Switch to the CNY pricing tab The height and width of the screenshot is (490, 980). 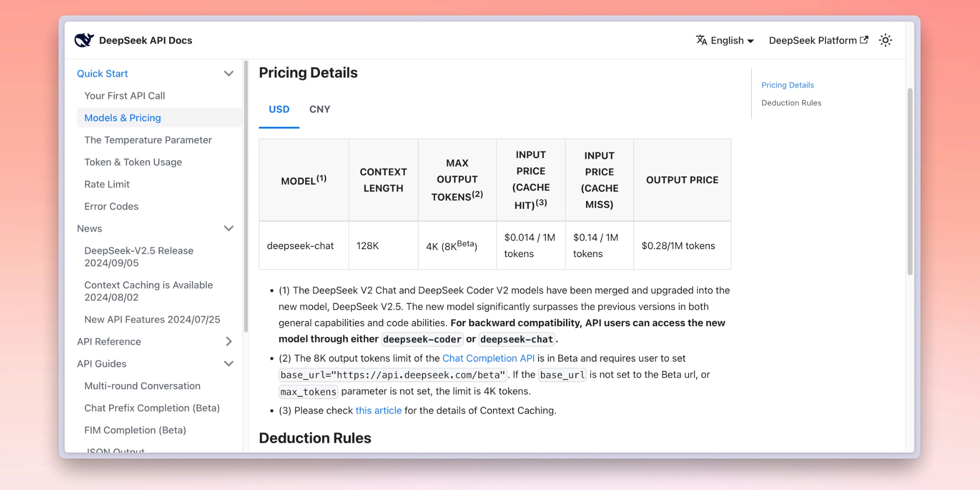click(x=319, y=109)
